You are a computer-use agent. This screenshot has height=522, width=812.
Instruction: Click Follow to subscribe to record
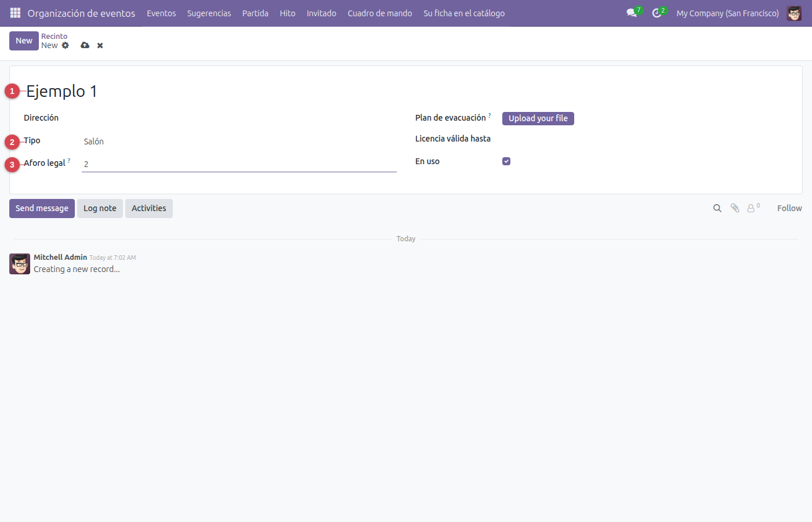pos(789,208)
